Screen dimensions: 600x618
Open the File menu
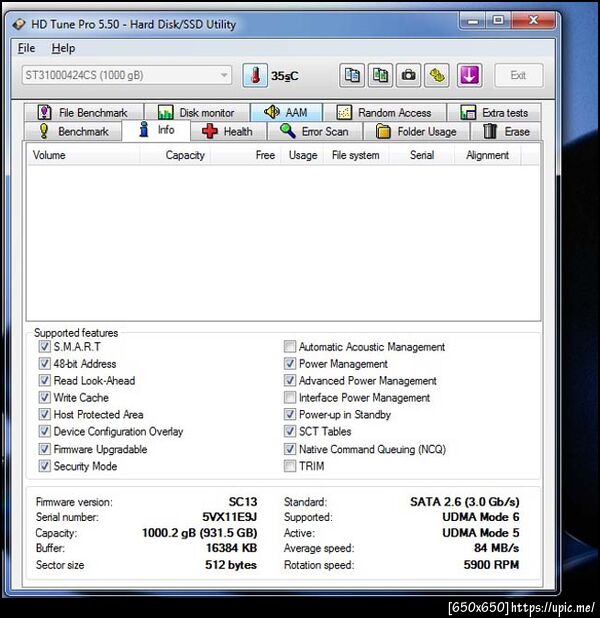pos(26,48)
